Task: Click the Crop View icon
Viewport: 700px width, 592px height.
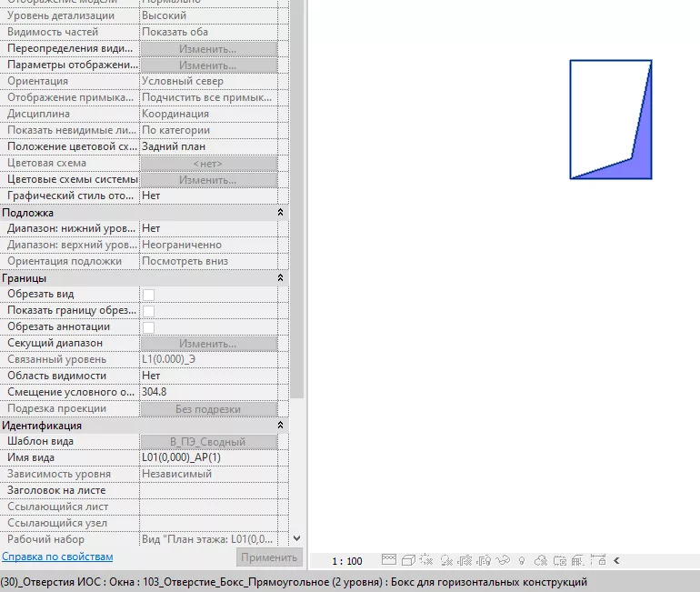Action: 465,561
